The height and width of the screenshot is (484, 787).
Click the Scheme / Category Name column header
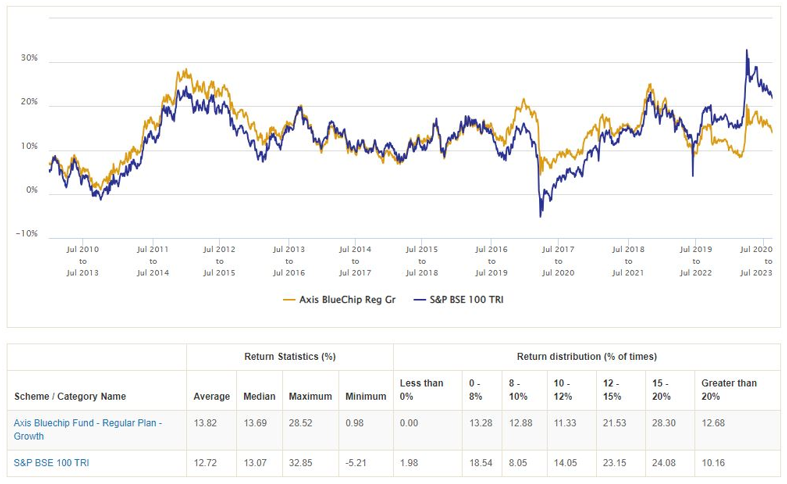click(70, 396)
